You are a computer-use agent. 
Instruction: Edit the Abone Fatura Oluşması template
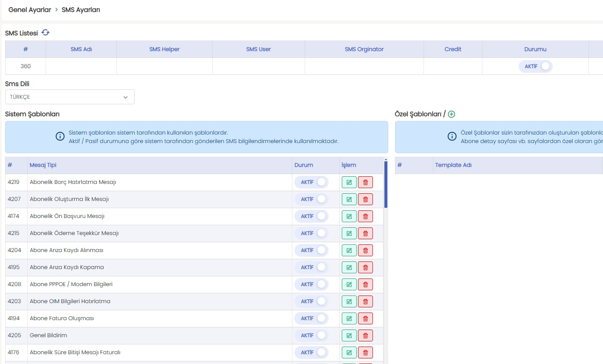coord(349,318)
